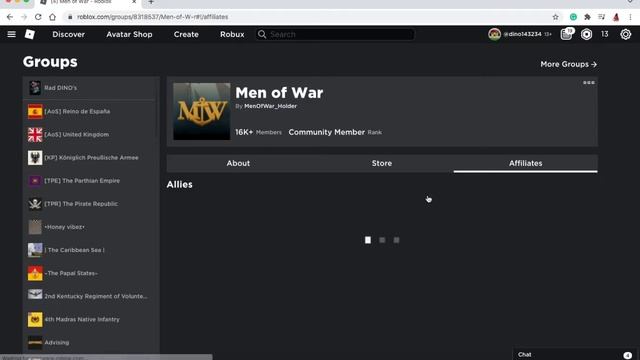Open a new browser tab

[151, 2]
